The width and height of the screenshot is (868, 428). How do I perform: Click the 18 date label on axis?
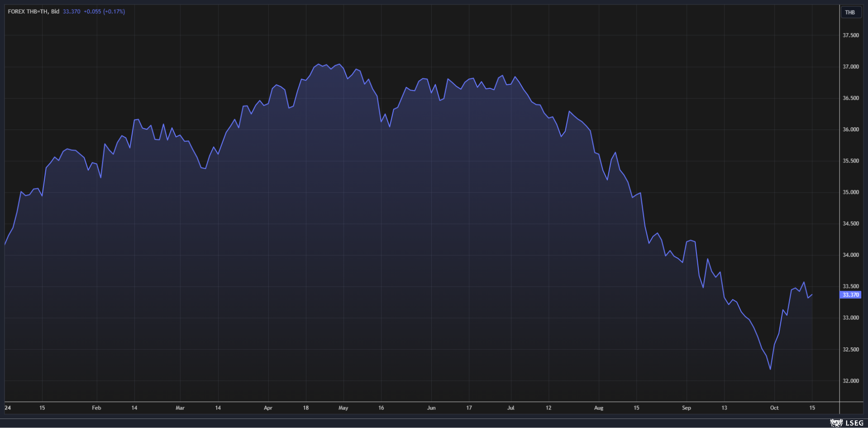(306, 408)
